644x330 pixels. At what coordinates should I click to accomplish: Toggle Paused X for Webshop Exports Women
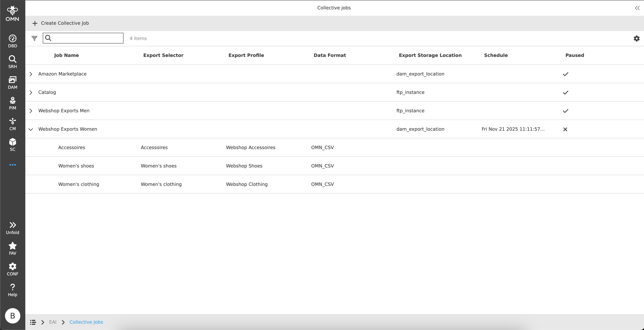point(565,129)
